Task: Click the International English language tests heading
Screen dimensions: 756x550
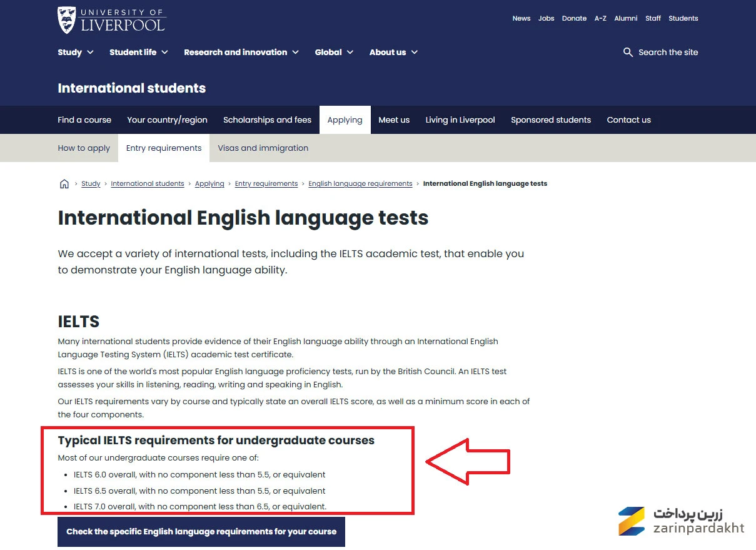Action: click(x=243, y=218)
